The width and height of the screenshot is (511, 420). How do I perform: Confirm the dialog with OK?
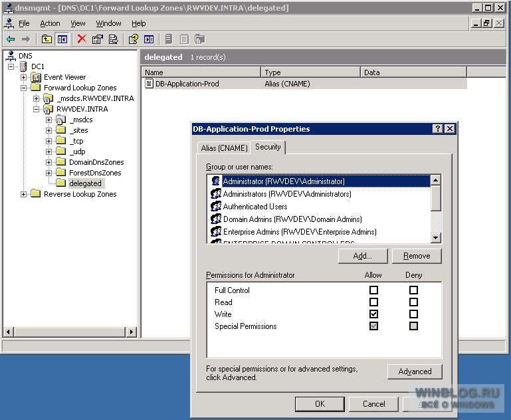click(320, 404)
